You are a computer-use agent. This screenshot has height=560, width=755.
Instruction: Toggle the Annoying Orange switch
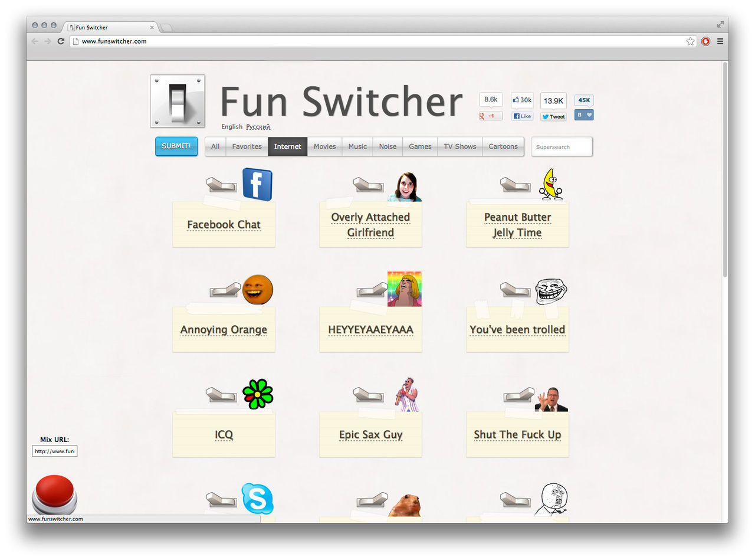[225, 290]
